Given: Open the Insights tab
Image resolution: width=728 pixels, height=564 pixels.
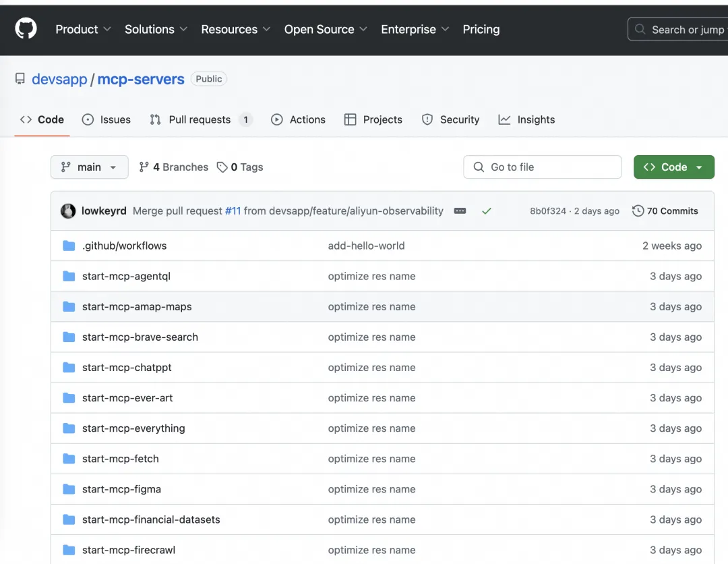Looking at the screenshot, I should 526,119.
